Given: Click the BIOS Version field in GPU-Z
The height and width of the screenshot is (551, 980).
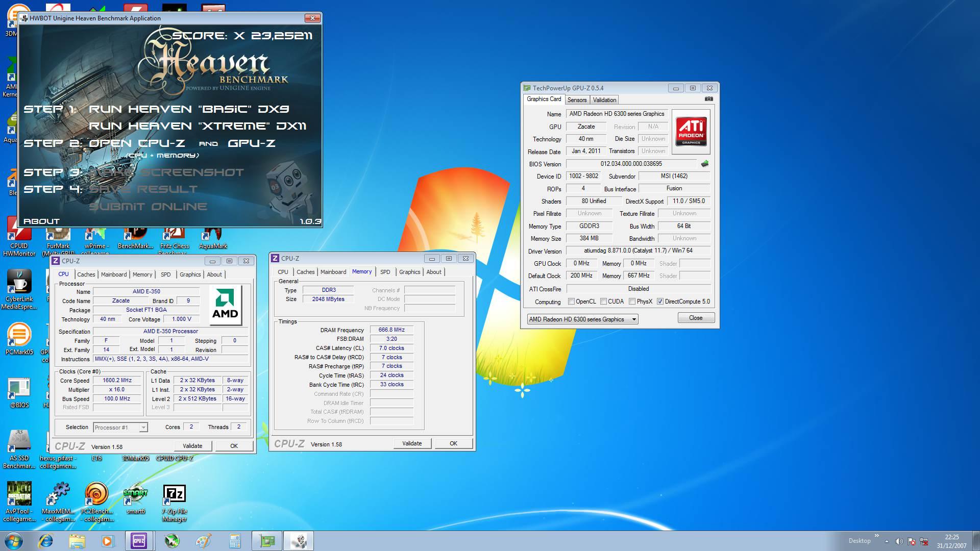Looking at the screenshot, I should pyautogui.click(x=631, y=164).
